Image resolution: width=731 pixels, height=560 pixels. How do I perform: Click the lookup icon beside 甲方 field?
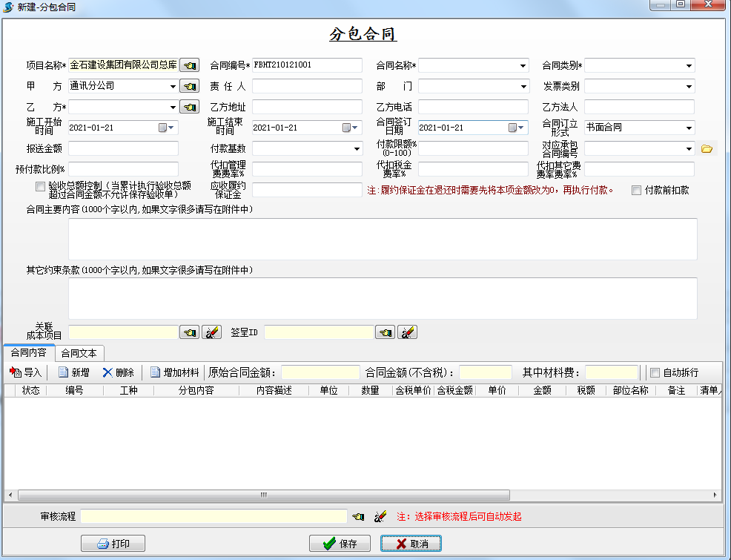tap(190, 86)
